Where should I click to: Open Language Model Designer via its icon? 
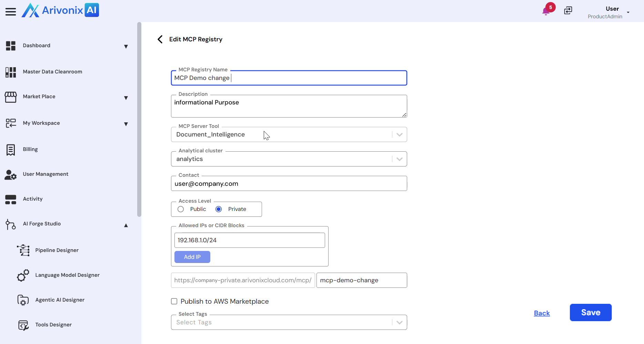pyautogui.click(x=23, y=275)
